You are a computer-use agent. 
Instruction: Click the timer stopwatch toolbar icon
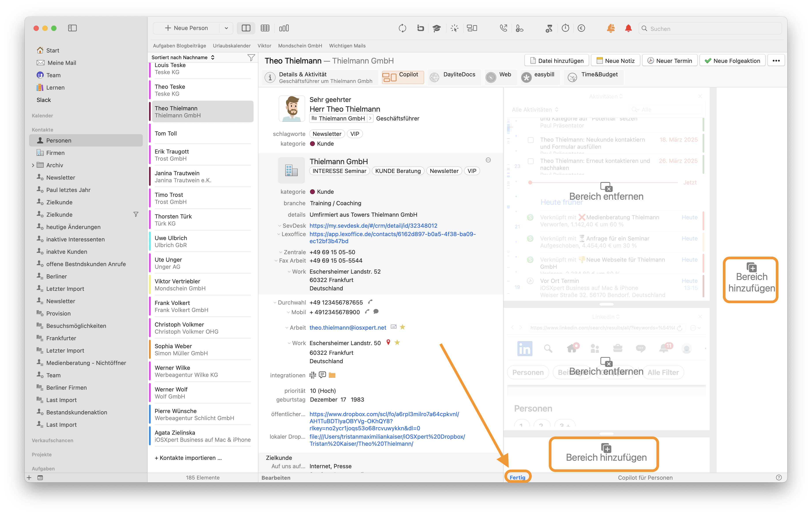(x=565, y=28)
